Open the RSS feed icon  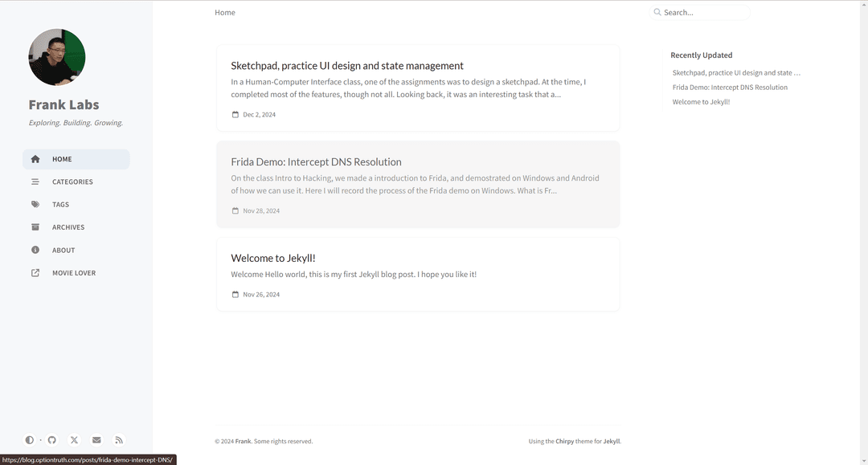119,440
